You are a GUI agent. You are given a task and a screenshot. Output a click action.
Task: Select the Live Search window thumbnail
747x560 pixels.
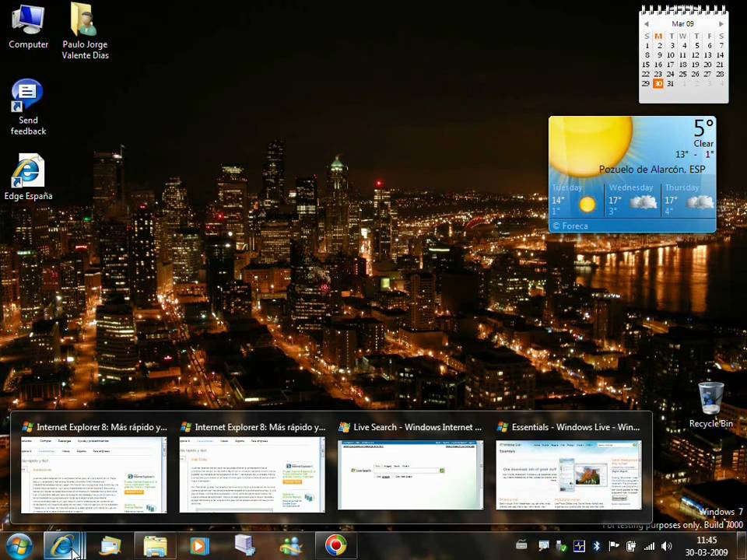[x=410, y=474]
